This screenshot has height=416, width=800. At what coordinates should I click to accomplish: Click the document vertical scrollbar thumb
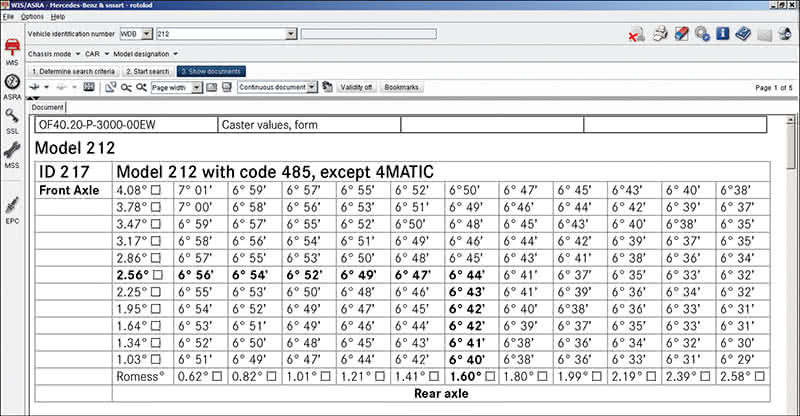(791, 146)
